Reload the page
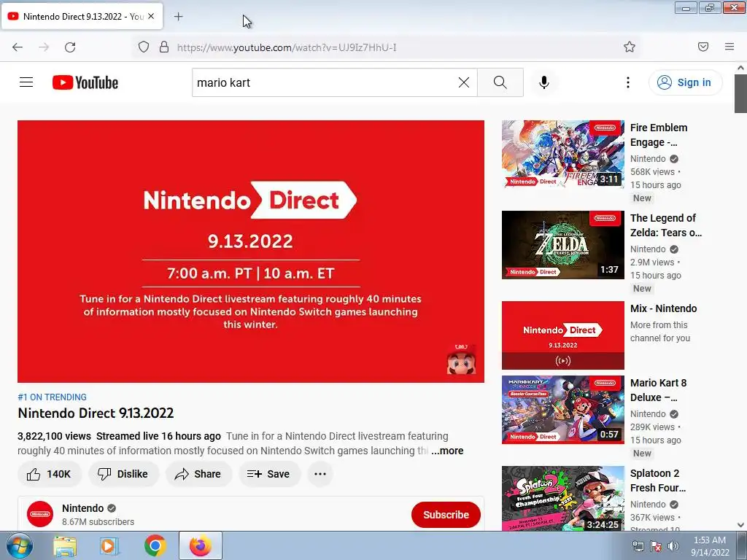Image resolution: width=747 pixels, height=560 pixels. pyautogui.click(x=70, y=47)
